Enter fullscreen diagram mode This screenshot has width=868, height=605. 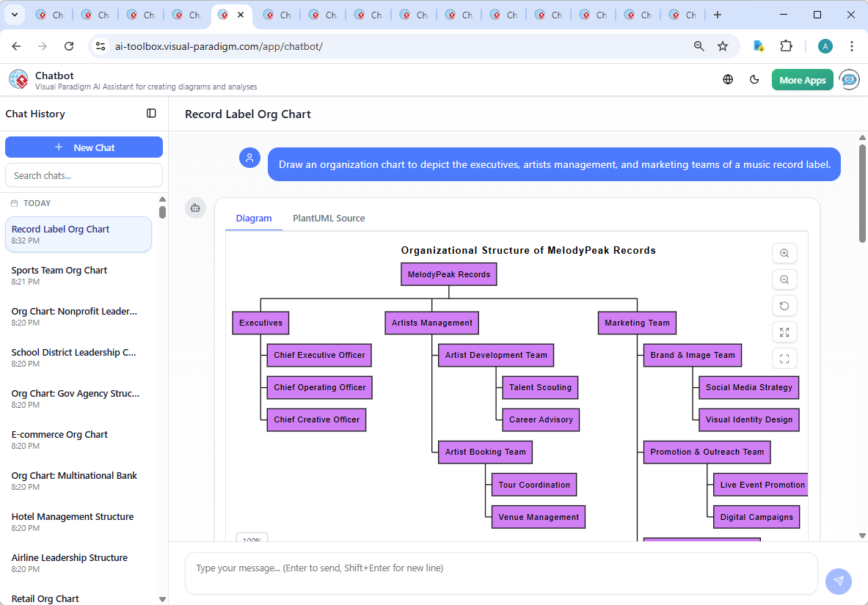pos(784,359)
